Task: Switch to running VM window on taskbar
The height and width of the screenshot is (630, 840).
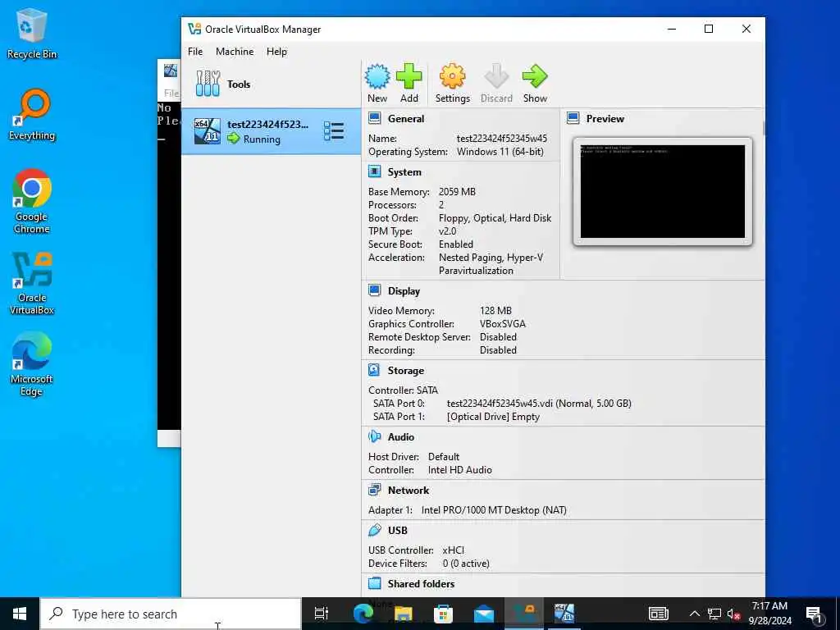Action: (564, 614)
